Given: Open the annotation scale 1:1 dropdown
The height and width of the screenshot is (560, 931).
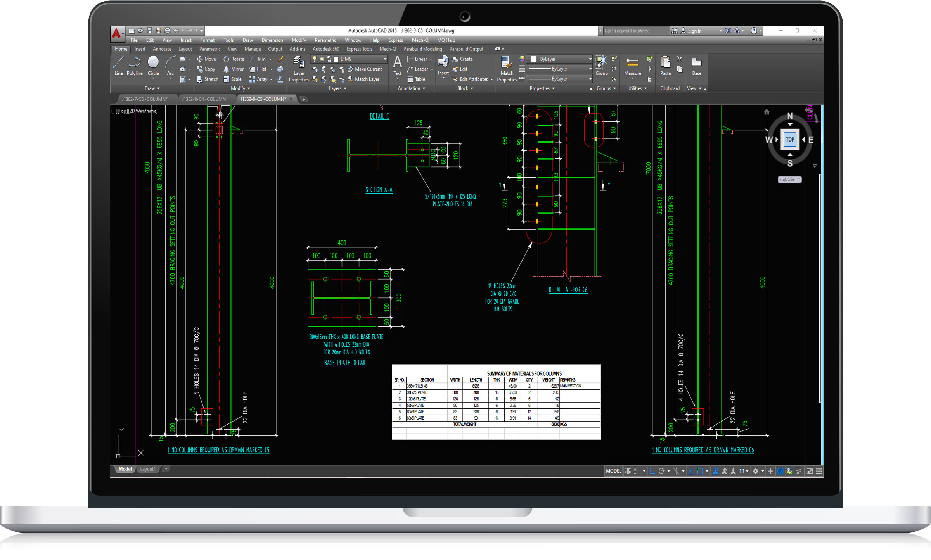Looking at the screenshot, I should pos(744,471).
